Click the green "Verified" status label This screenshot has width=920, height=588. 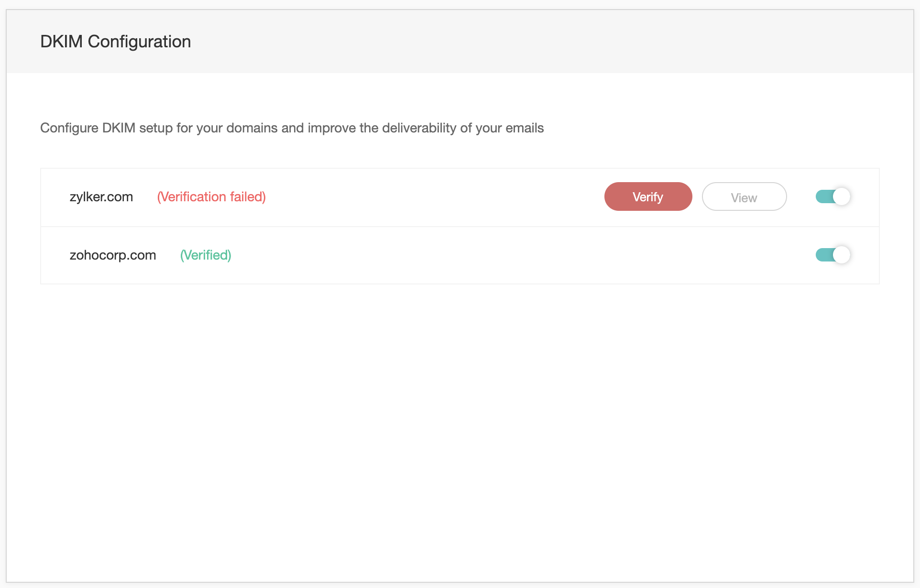coord(206,255)
